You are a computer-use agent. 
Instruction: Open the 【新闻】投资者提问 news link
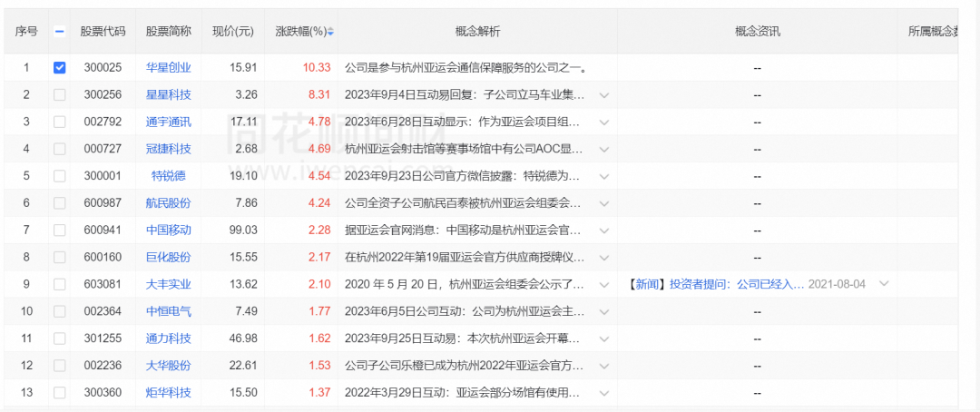pos(716,284)
